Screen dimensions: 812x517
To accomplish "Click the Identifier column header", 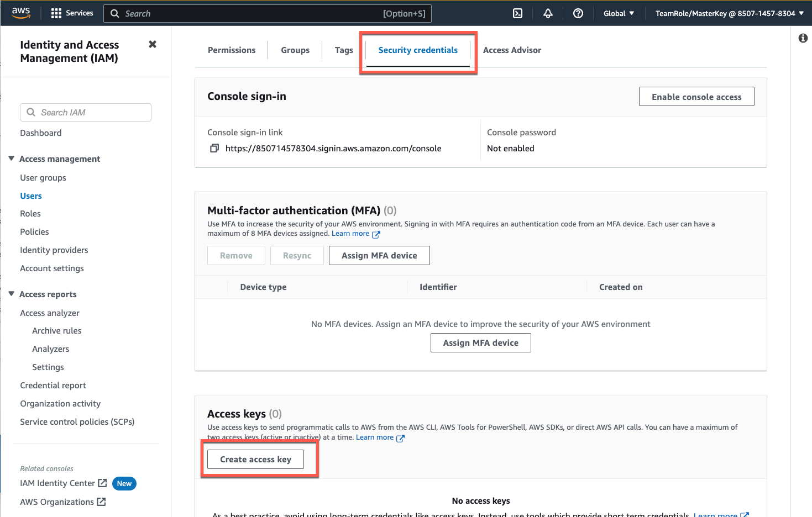I will click(438, 287).
